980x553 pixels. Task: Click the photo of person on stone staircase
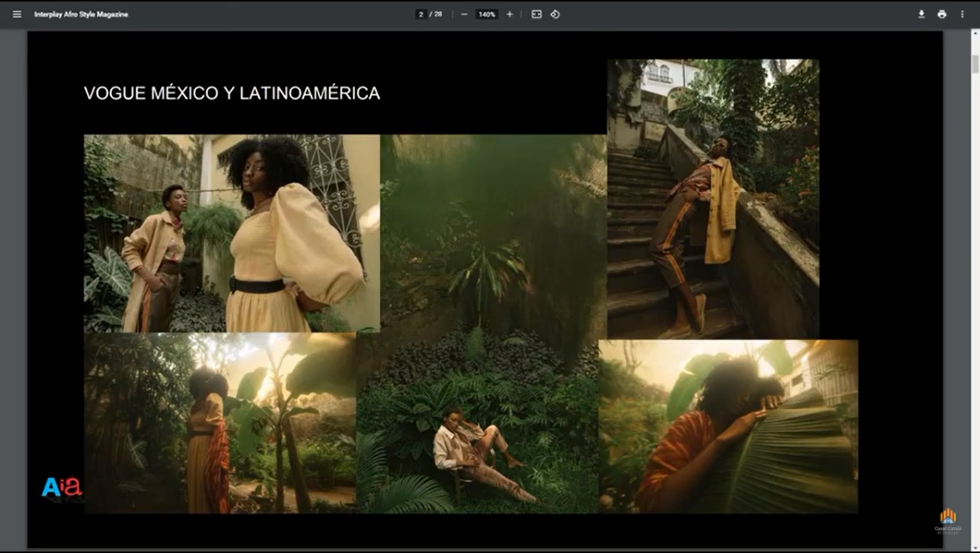click(713, 198)
